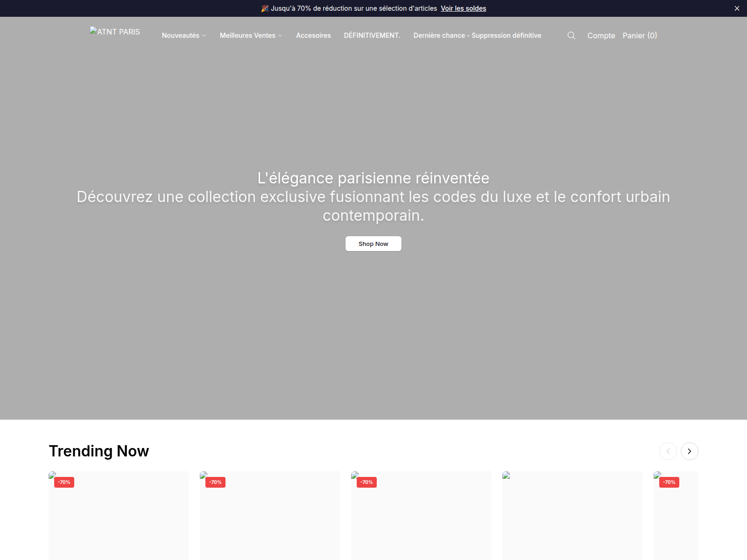Open the DÉFINITIVEMENT. menu item

(372, 35)
